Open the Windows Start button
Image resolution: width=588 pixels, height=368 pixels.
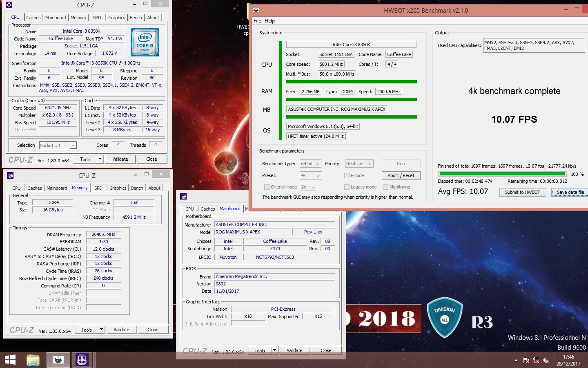(10, 360)
